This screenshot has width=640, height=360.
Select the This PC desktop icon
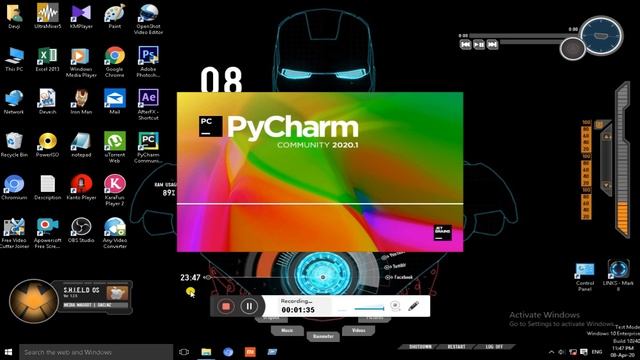(x=14, y=60)
